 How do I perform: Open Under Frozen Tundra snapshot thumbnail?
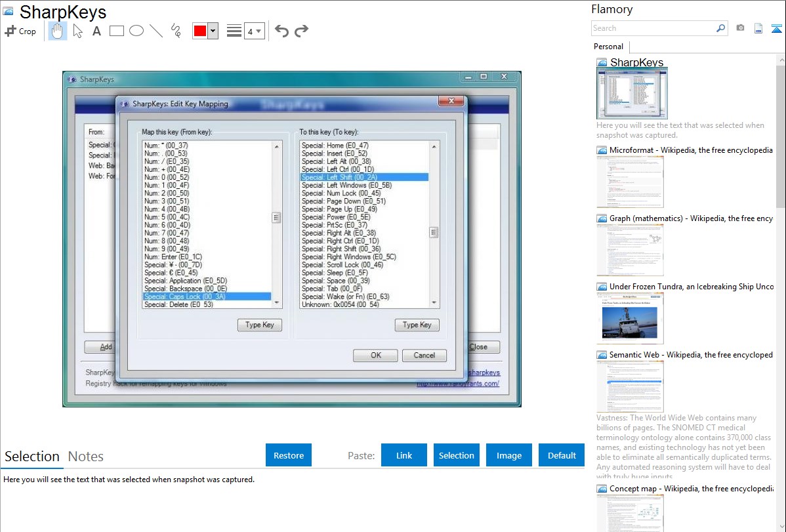630,318
